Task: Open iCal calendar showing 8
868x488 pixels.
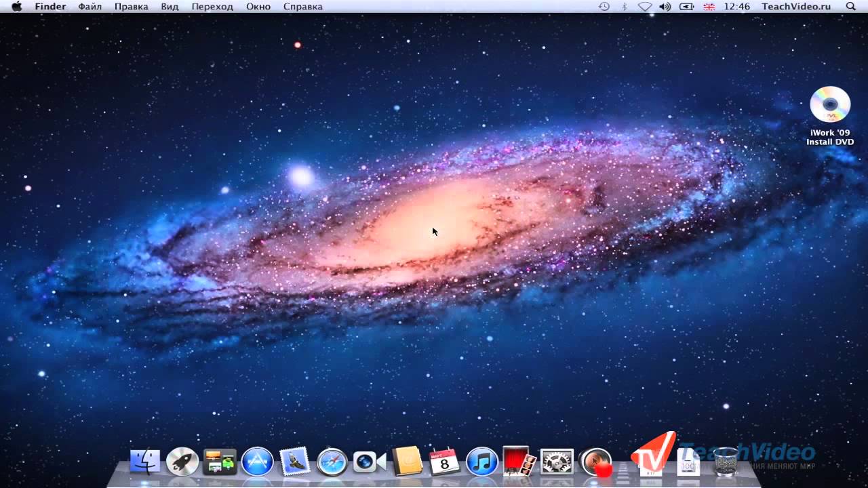Action: click(x=444, y=462)
